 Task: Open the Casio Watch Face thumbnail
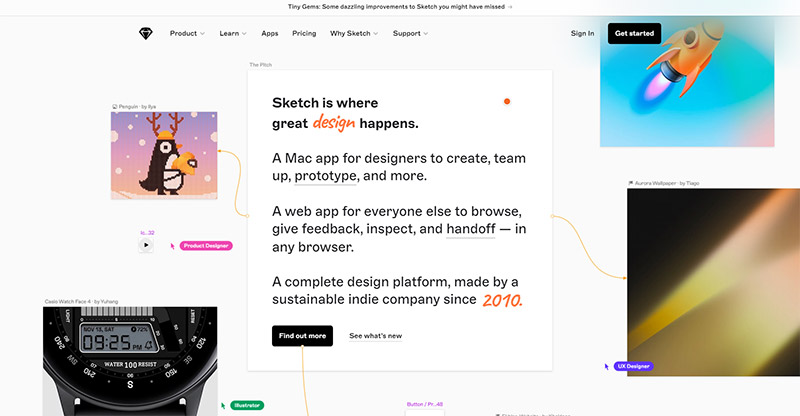click(x=130, y=361)
